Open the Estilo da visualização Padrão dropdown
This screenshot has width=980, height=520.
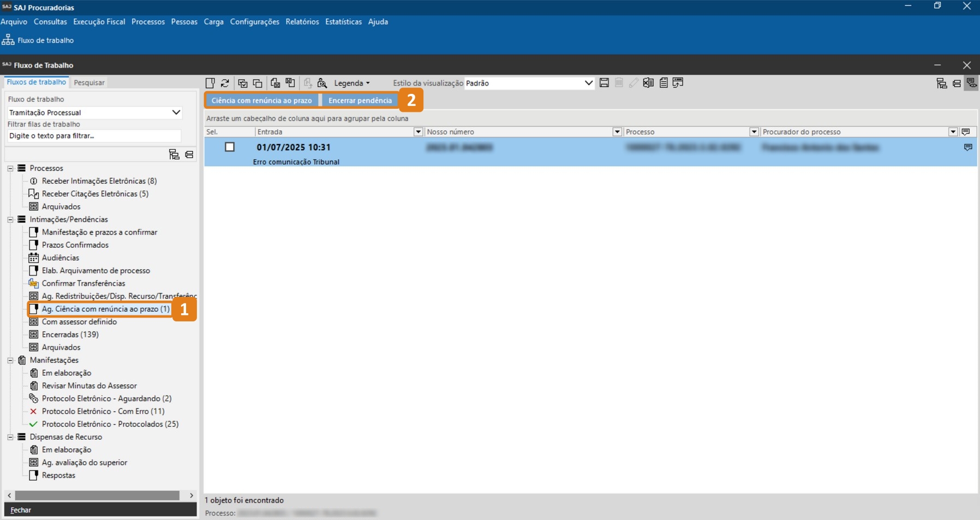point(588,83)
